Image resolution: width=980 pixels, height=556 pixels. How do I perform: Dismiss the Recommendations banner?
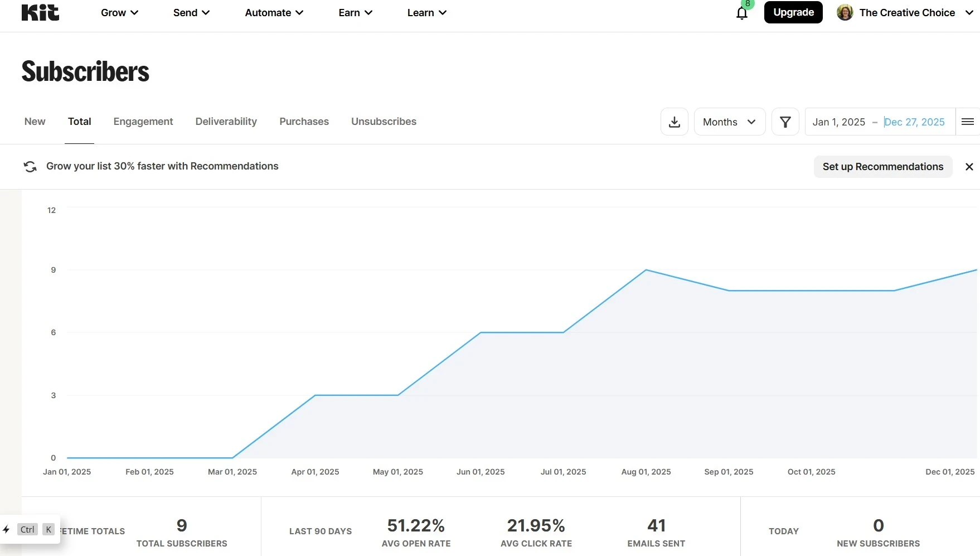click(x=969, y=167)
